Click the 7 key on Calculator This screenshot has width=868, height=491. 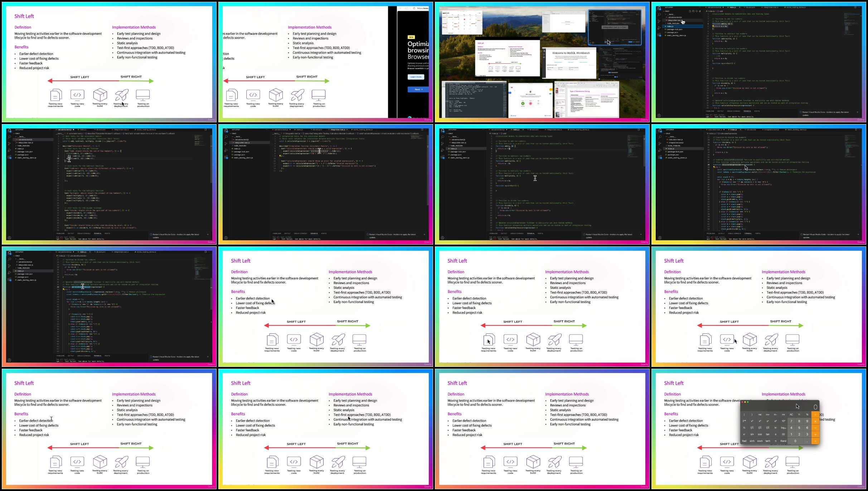click(x=791, y=421)
